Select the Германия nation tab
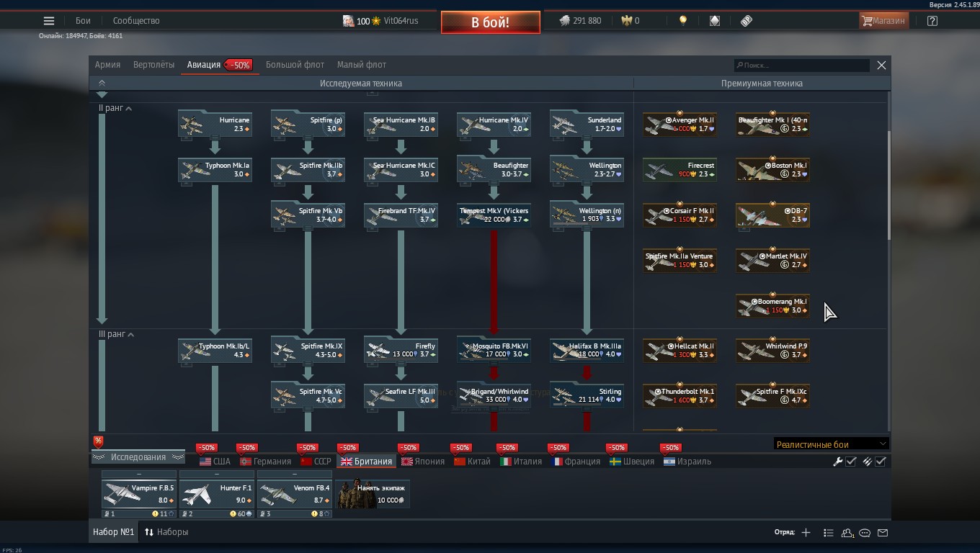This screenshot has width=980, height=553. [265, 462]
